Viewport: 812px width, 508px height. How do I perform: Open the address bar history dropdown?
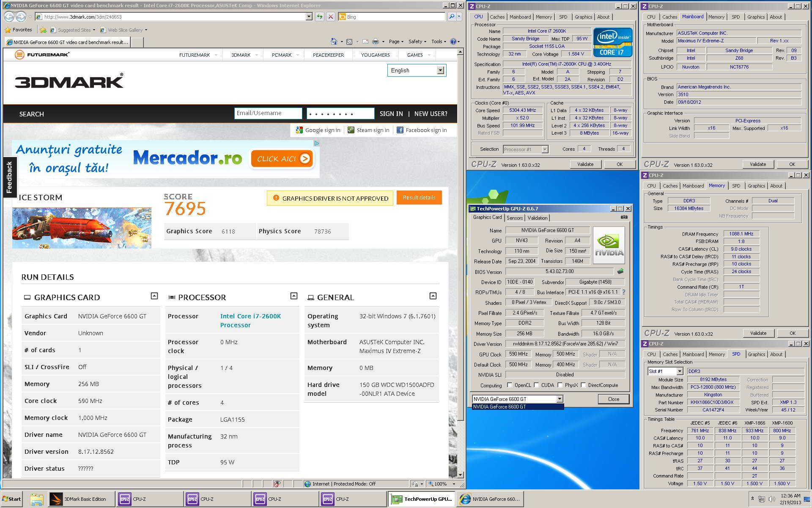309,17
